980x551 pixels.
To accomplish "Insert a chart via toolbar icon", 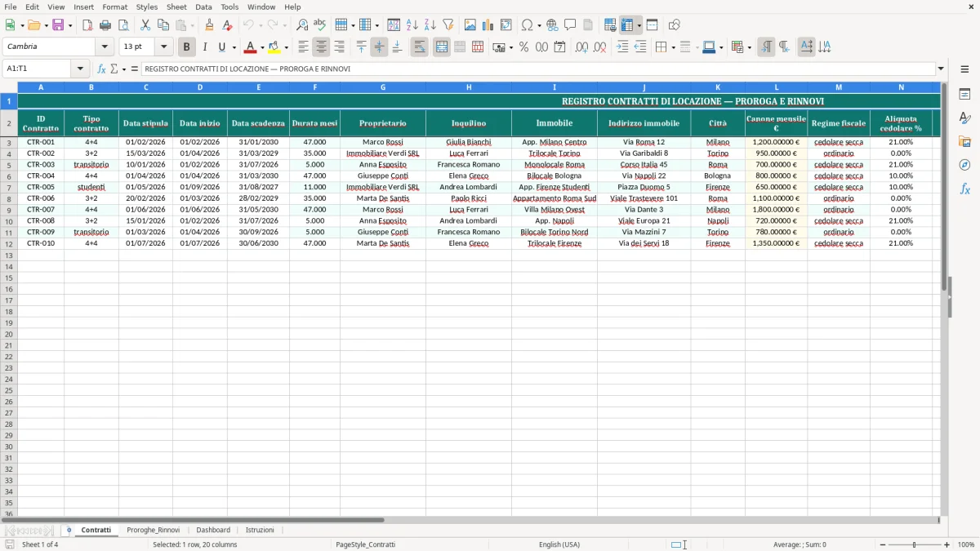I will tap(488, 25).
